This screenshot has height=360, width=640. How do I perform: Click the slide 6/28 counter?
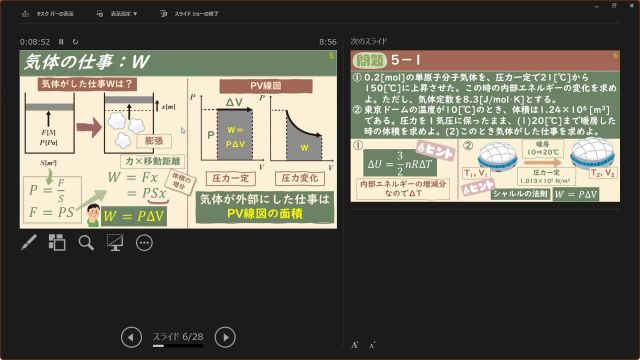click(x=178, y=337)
